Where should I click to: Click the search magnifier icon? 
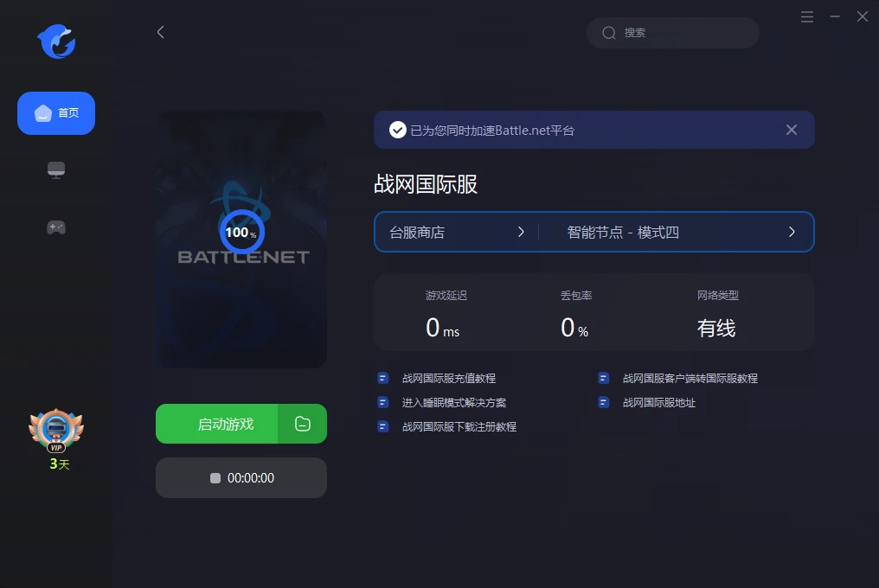tap(609, 33)
